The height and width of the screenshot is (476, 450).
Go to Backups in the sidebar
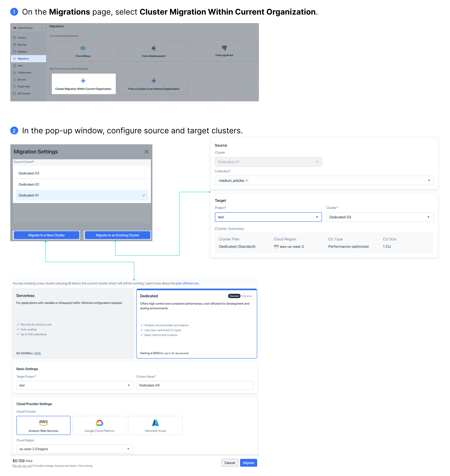click(28, 45)
